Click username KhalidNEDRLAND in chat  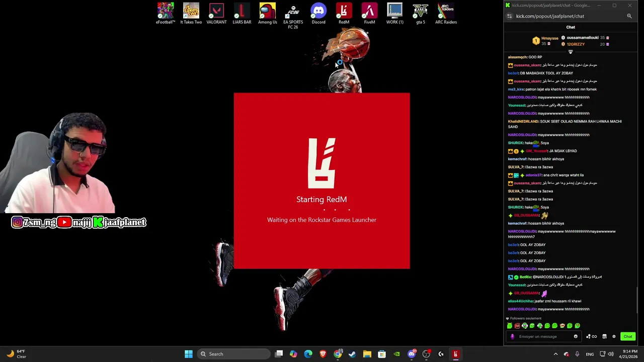[523, 121]
